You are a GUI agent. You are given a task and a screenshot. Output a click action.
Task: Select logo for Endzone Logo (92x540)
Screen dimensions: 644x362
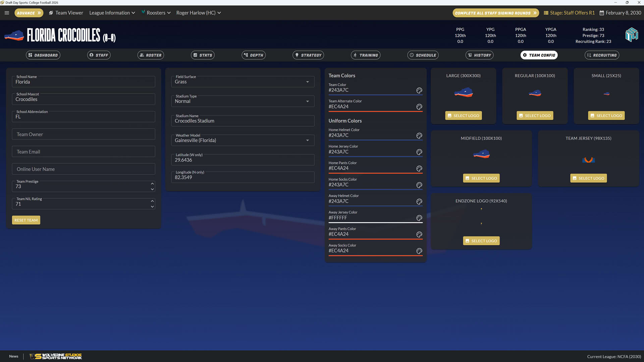pyautogui.click(x=481, y=241)
